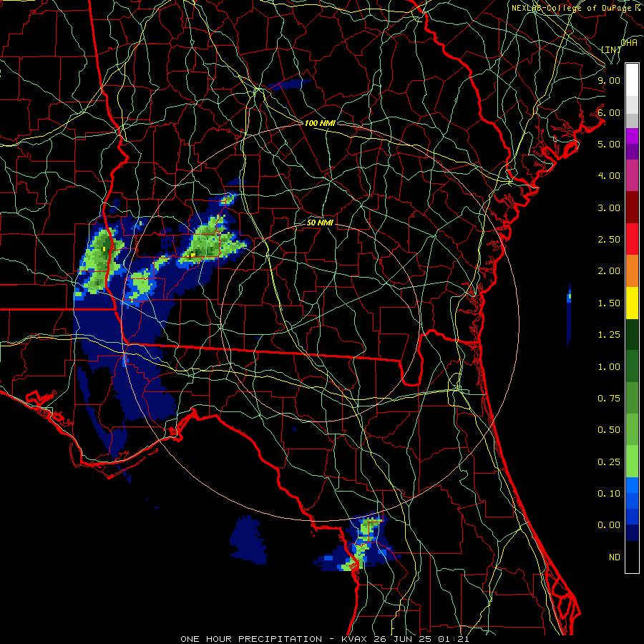Click the 4.00 legend value
This screenshot has height=644, width=644.
coord(609,176)
